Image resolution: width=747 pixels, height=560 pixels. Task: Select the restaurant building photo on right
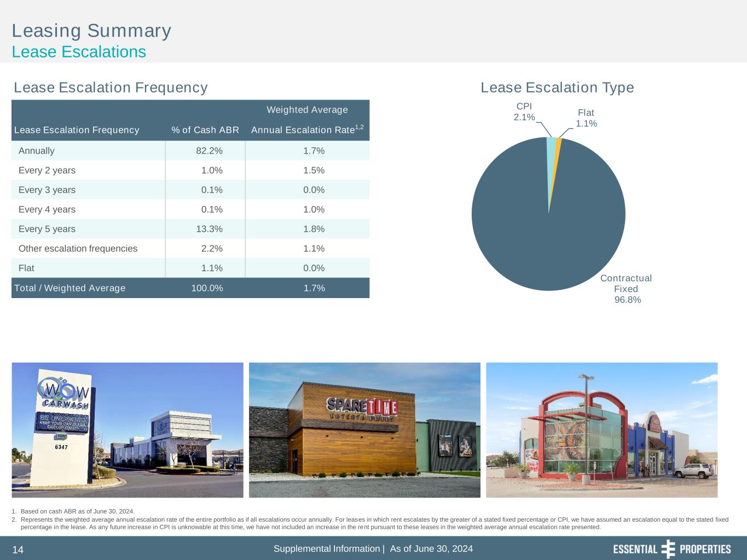point(601,430)
